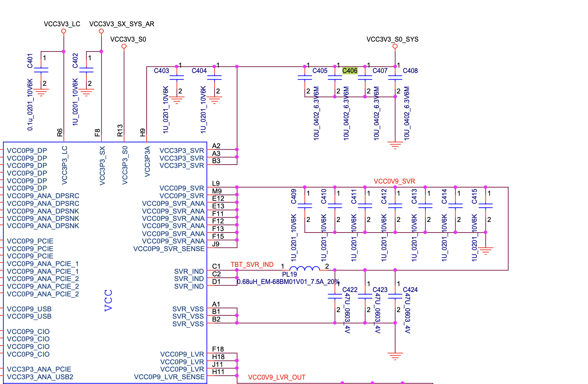This screenshot has height=384, width=588.
Task: Click pin number H18
Action: (218, 357)
